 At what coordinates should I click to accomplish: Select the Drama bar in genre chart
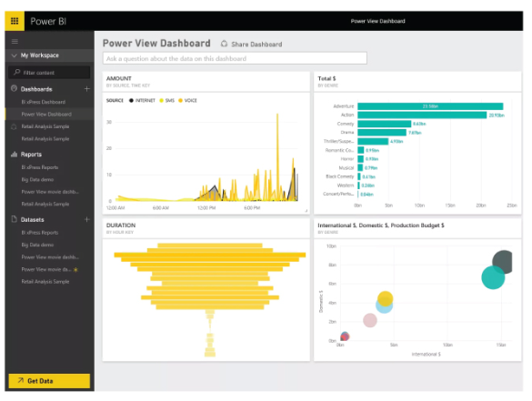click(382, 133)
